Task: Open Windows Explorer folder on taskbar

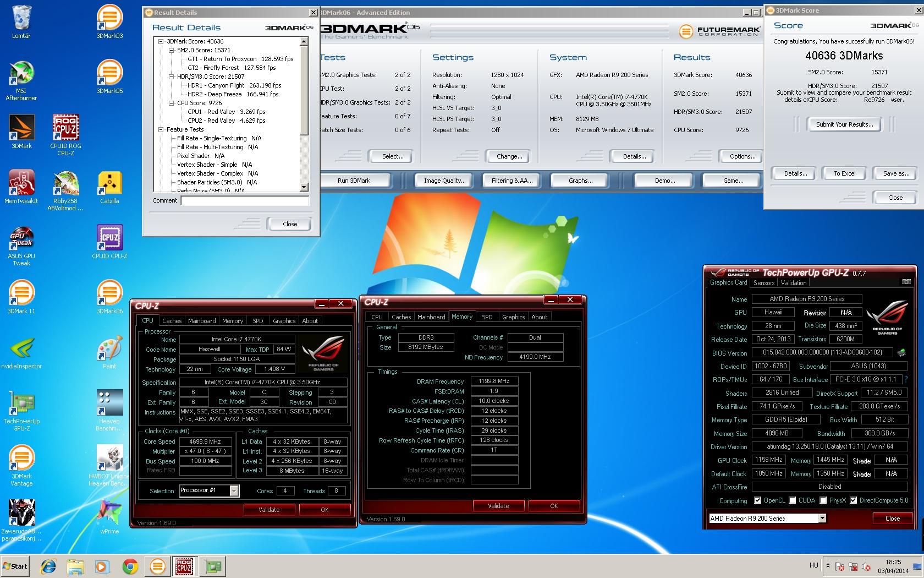Action: coord(75,566)
